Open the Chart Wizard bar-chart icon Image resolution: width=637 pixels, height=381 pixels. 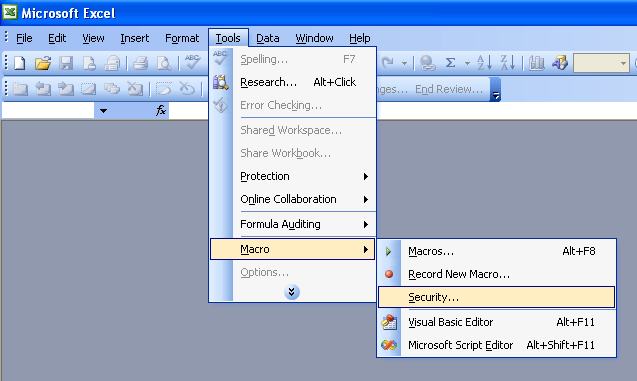(537, 63)
